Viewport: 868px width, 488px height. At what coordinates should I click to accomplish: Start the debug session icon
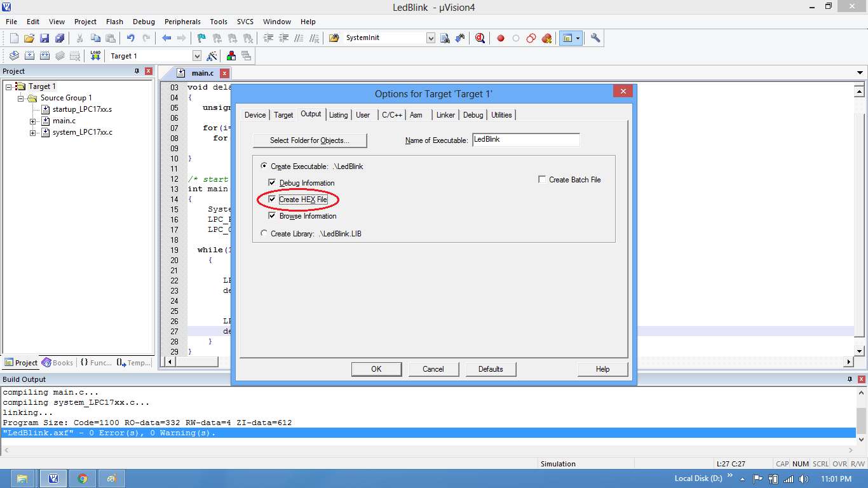tap(480, 38)
